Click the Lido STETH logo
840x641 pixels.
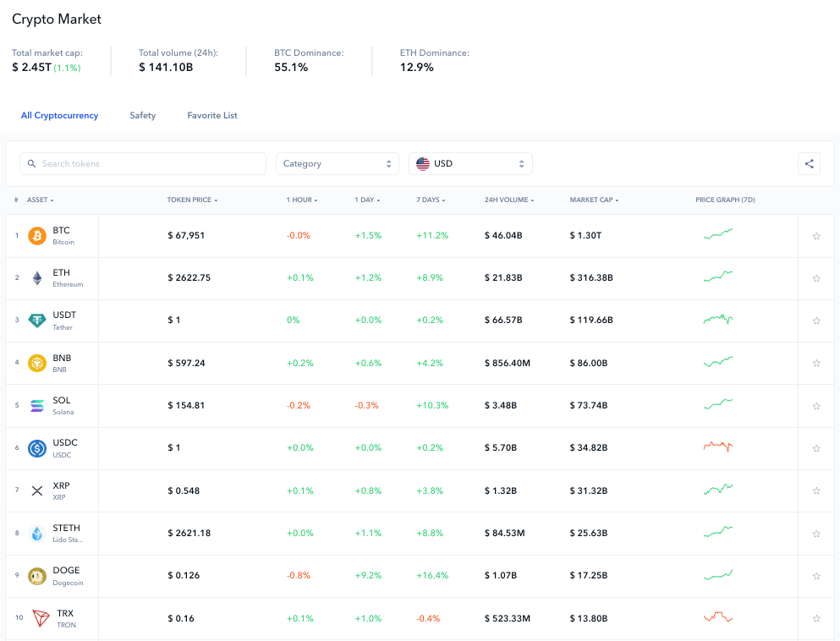point(37,534)
